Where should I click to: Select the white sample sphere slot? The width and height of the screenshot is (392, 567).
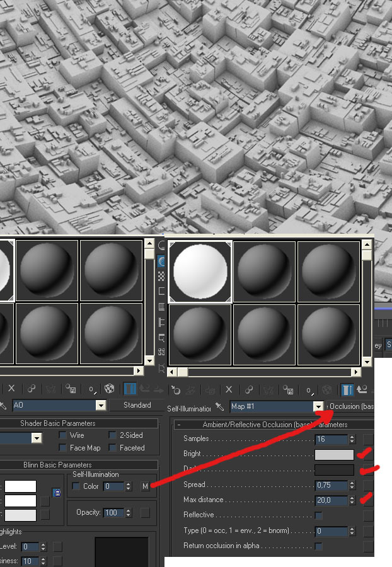tap(200, 271)
